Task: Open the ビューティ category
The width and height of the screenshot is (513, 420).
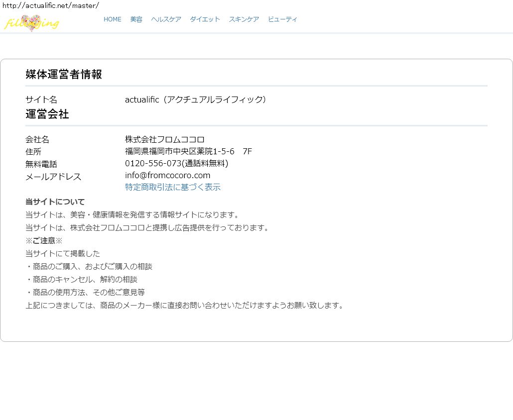Action: [x=282, y=19]
